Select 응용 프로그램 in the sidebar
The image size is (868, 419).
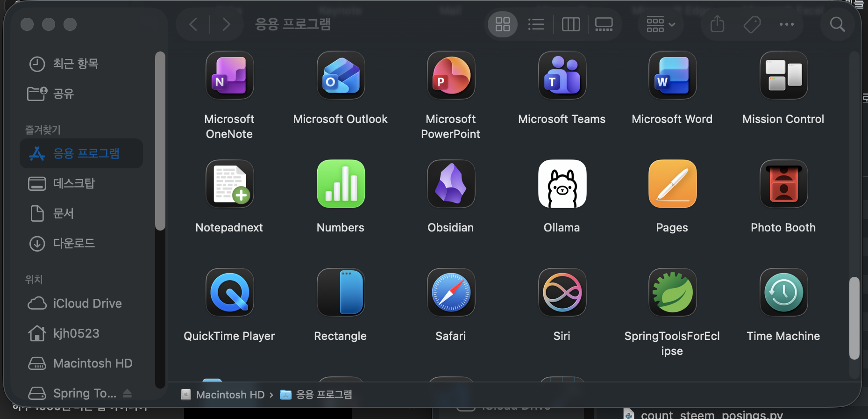[81, 153]
